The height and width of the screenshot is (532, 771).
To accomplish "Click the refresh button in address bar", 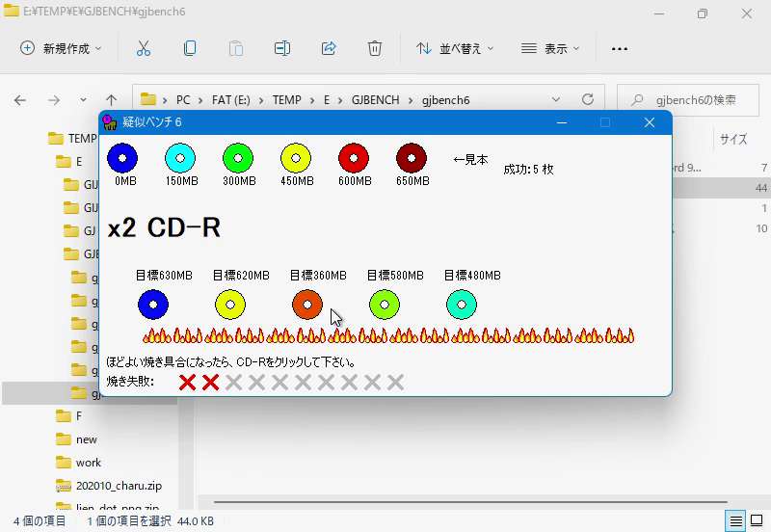I will pyautogui.click(x=588, y=100).
